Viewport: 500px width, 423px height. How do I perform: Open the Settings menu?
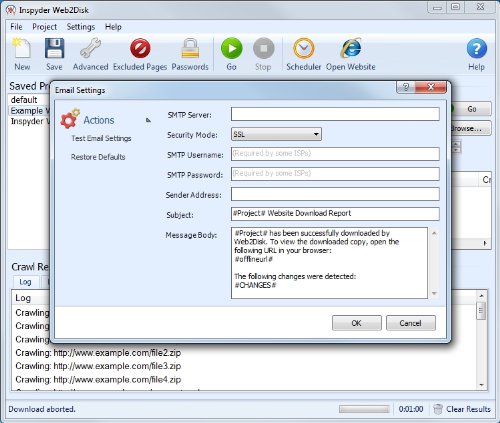81,27
